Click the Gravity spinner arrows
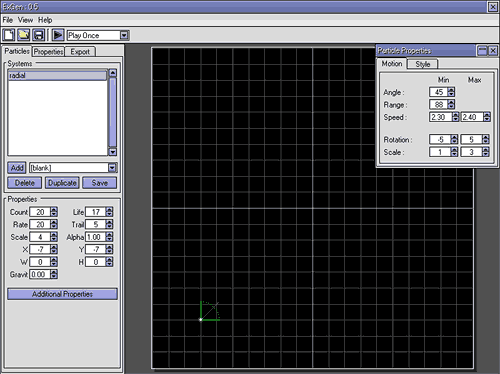This screenshot has height=374, width=500. [x=54, y=274]
